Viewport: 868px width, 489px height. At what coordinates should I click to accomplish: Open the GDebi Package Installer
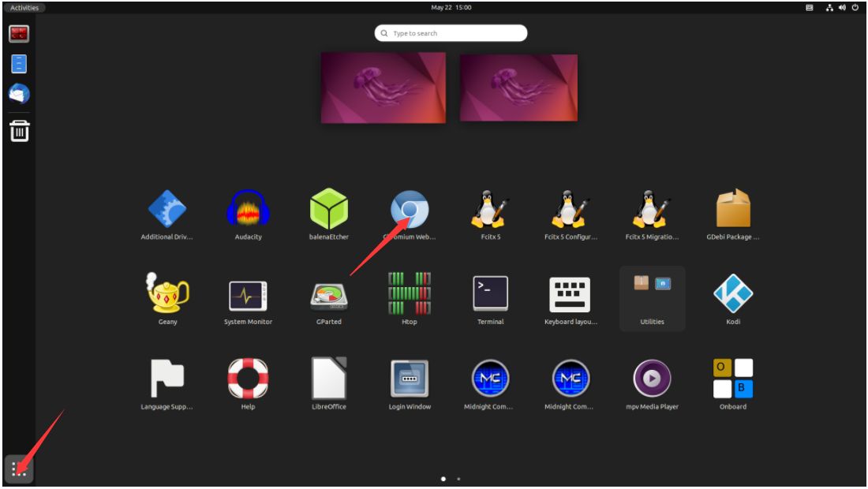click(x=732, y=210)
